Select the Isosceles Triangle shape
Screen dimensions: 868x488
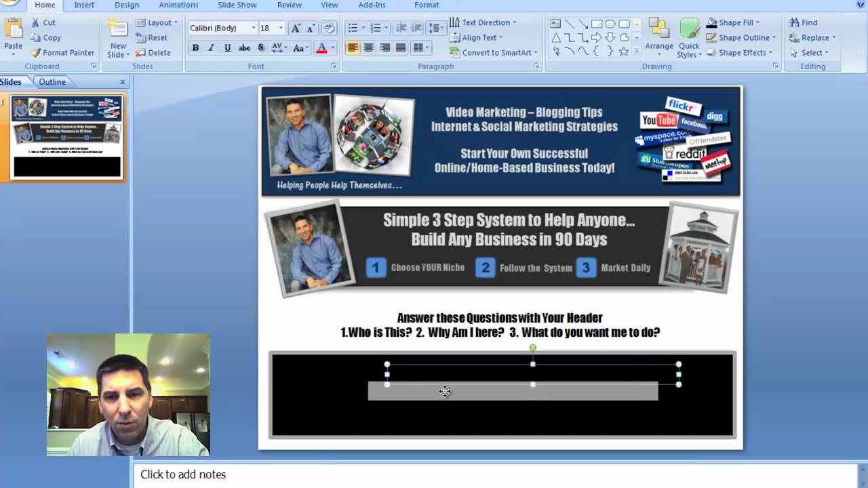[555, 37]
